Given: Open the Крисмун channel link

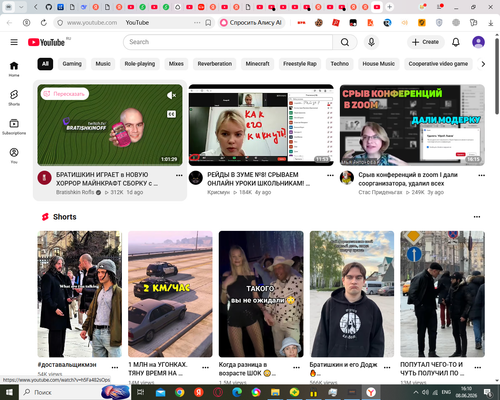Looking at the screenshot, I should click(218, 192).
